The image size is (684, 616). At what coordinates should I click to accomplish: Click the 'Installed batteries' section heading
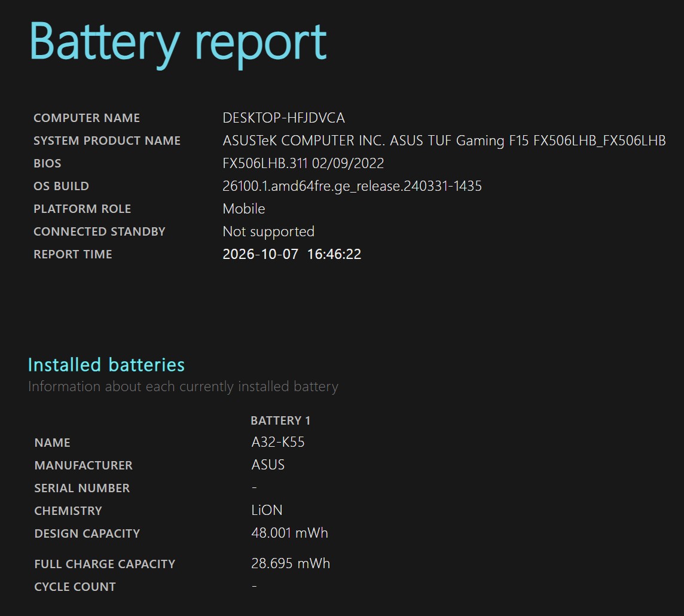pos(106,365)
